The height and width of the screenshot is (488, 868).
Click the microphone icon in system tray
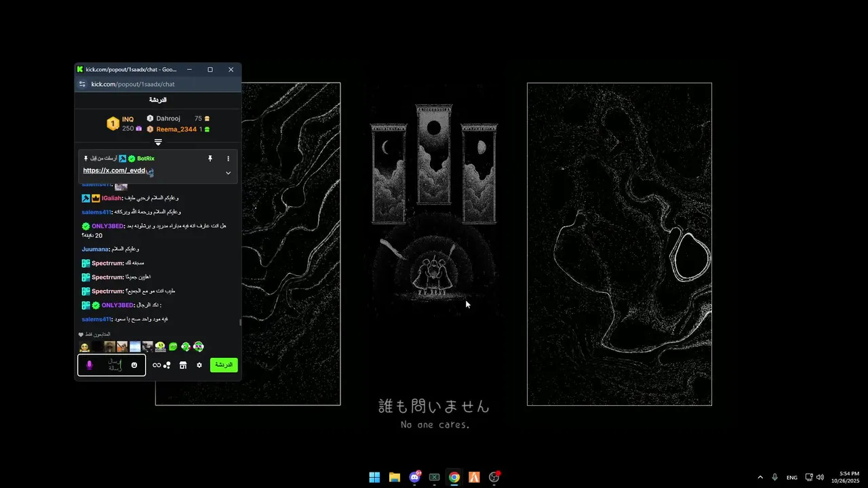coord(775,477)
